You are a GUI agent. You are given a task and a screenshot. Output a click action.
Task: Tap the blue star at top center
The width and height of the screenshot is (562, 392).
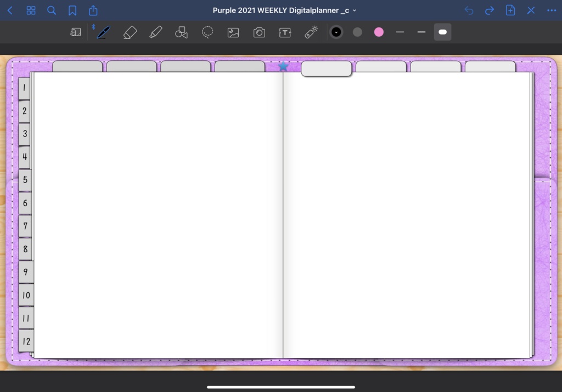pos(283,66)
